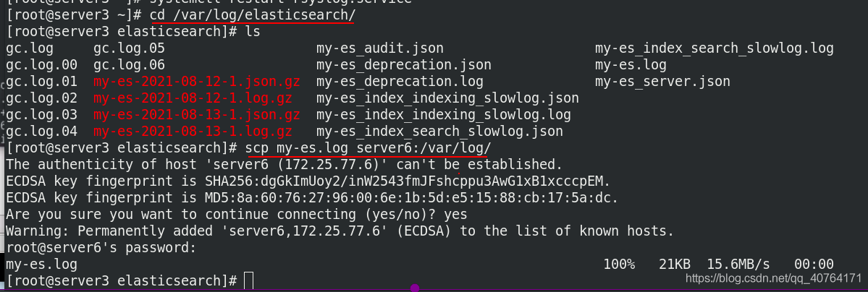Click my-es_deprecation.log in the listing
868x292 pixels.
pyautogui.click(x=400, y=82)
